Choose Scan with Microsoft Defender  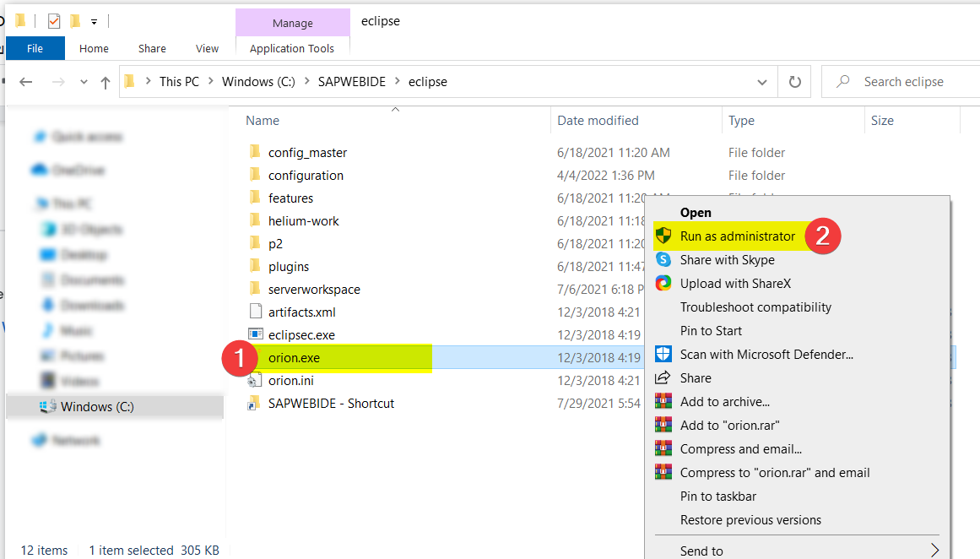pos(766,355)
